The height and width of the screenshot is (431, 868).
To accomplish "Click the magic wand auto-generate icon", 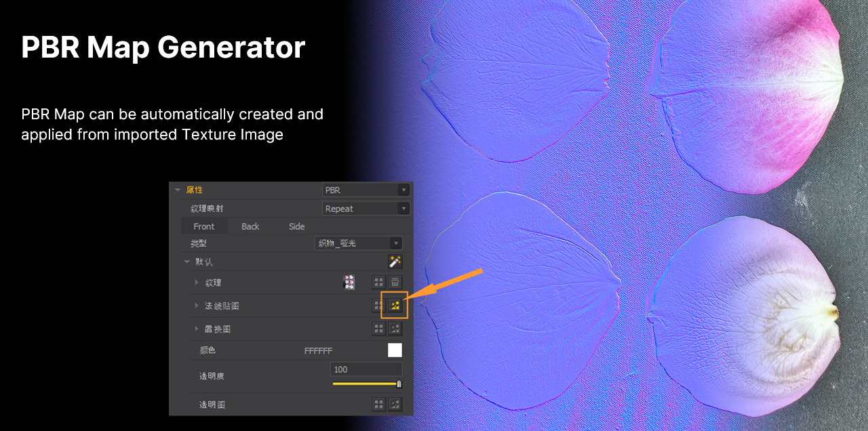I will (394, 262).
